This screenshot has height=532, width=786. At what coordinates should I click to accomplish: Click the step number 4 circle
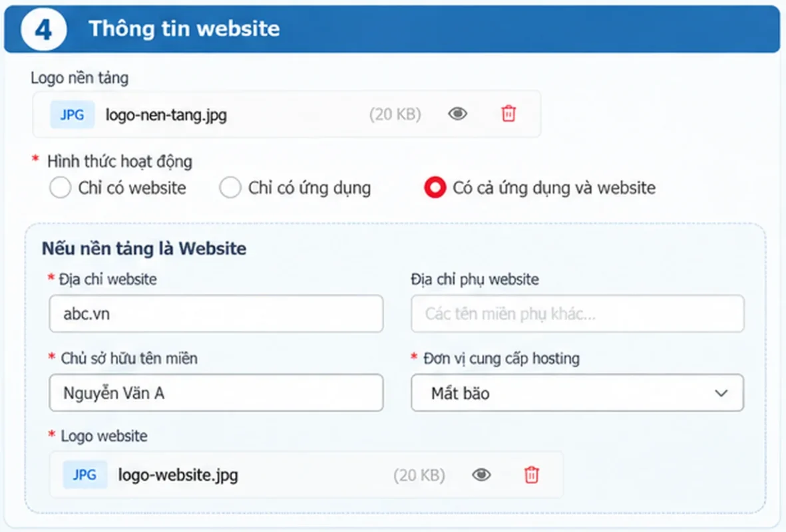44,29
